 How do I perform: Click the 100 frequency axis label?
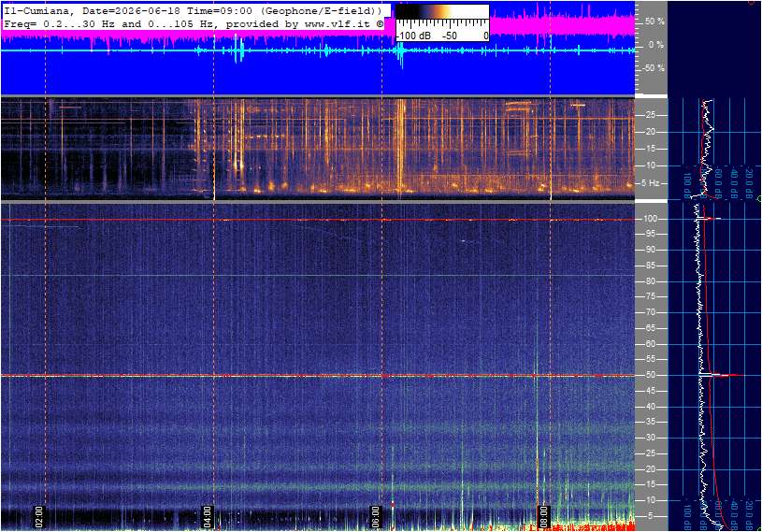[650, 219]
